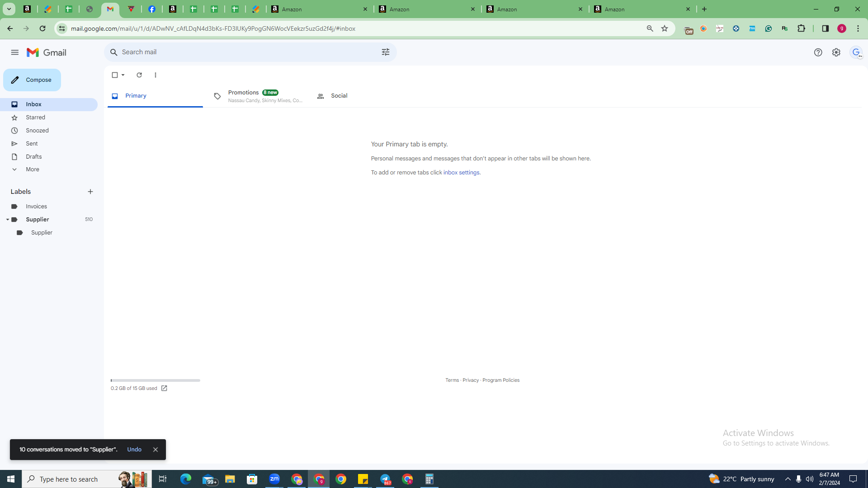Open the volume control in system tray
Image resolution: width=868 pixels, height=488 pixels.
(x=809, y=479)
